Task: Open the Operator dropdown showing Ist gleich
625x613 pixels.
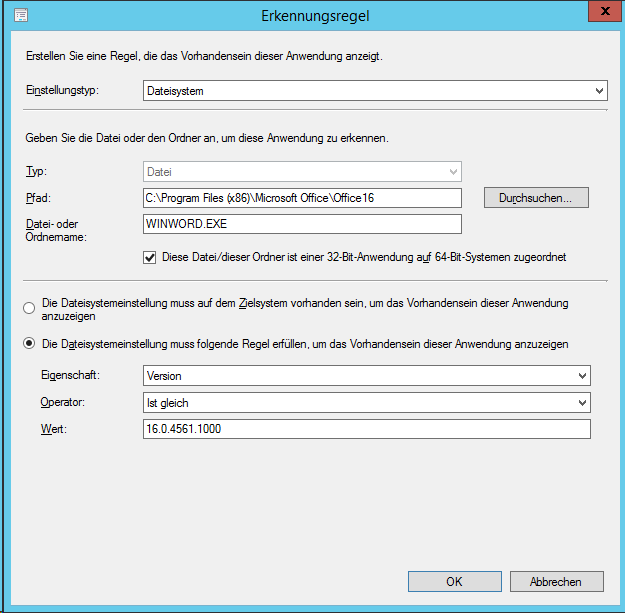Action: click(x=366, y=402)
